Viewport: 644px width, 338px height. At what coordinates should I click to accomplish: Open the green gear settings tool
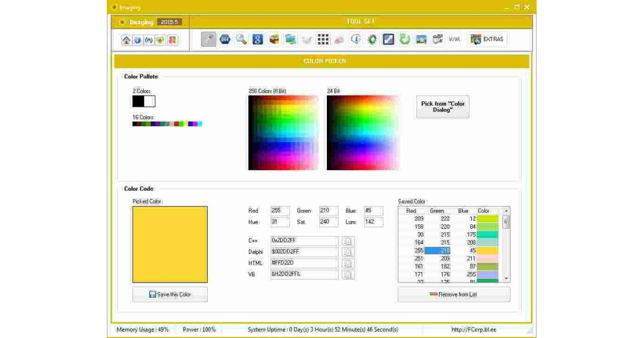(x=372, y=40)
